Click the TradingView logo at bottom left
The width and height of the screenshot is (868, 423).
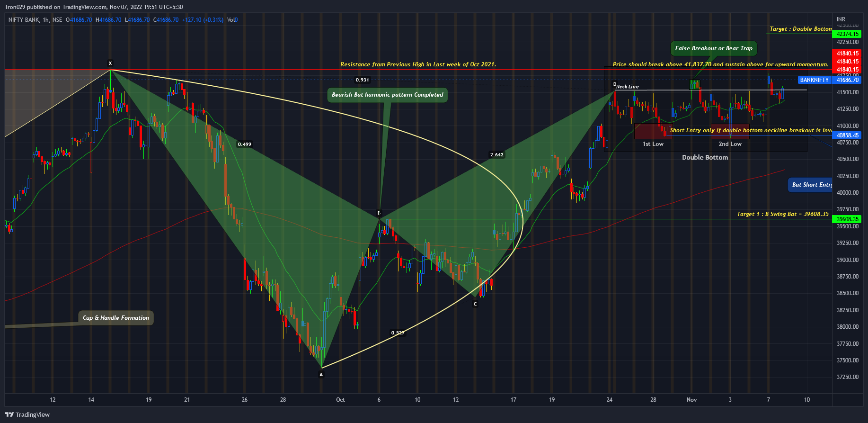pos(27,414)
